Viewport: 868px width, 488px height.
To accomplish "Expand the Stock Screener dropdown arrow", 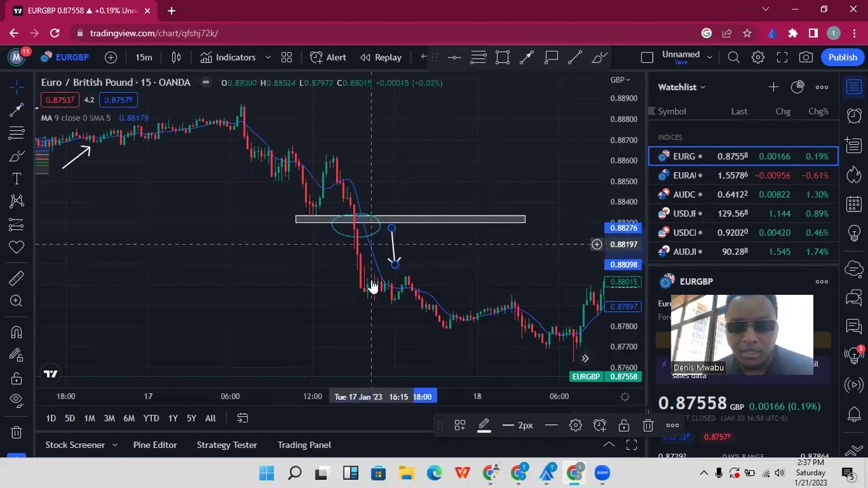I will coord(115,445).
